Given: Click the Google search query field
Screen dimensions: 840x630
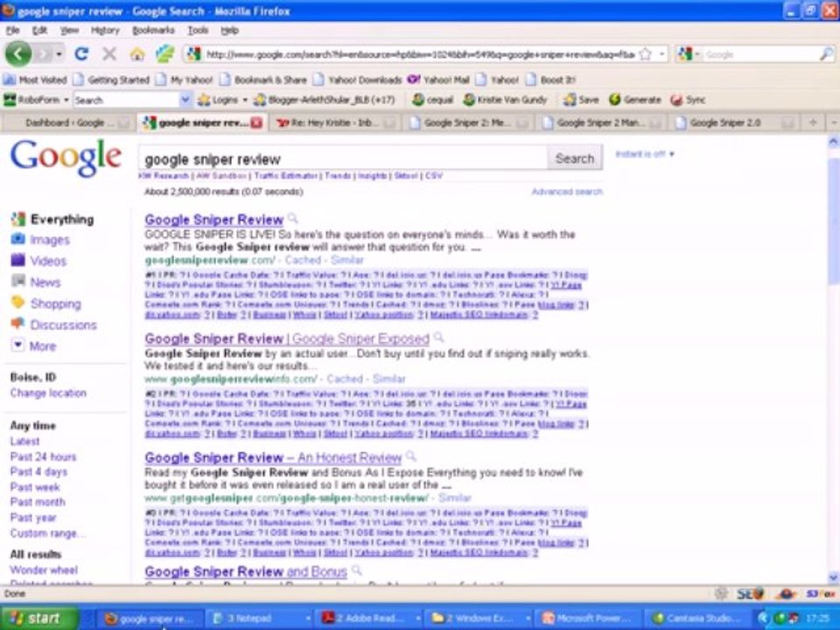Looking at the screenshot, I should tap(343, 158).
